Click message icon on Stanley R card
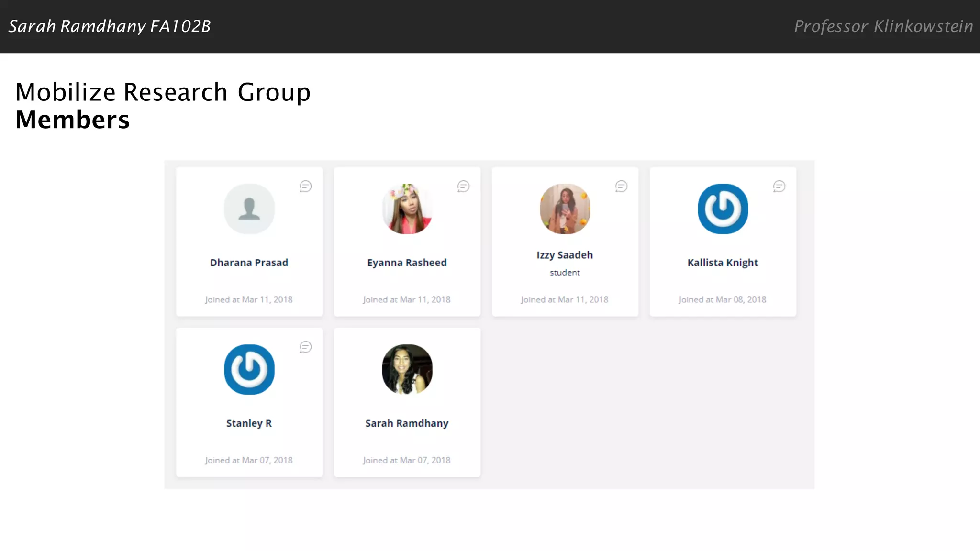 coord(305,347)
